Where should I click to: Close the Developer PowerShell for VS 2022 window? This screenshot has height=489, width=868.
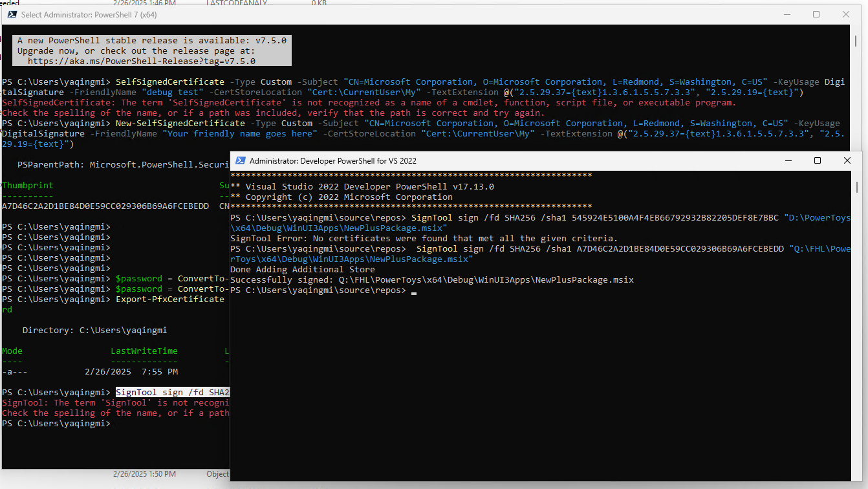coord(847,160)
